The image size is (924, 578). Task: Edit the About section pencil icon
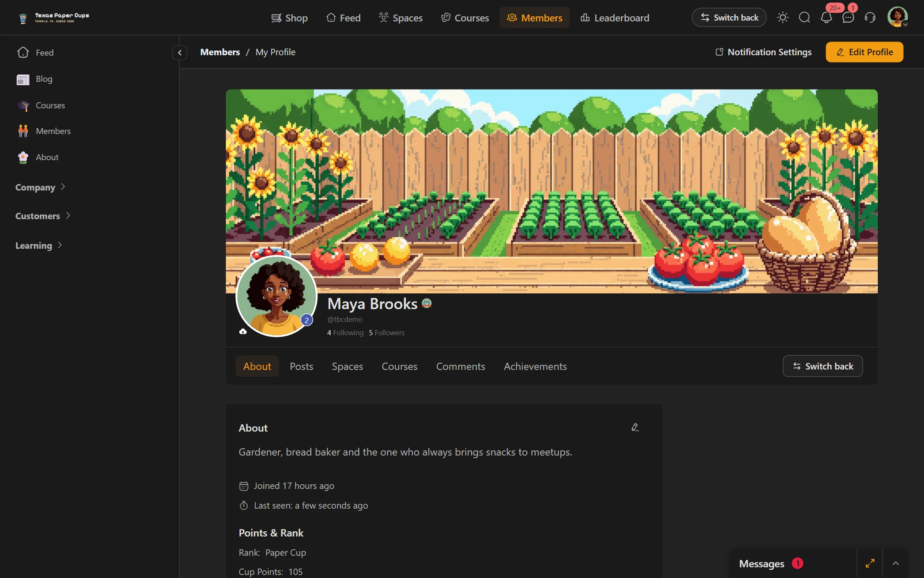tap(635, 427)
